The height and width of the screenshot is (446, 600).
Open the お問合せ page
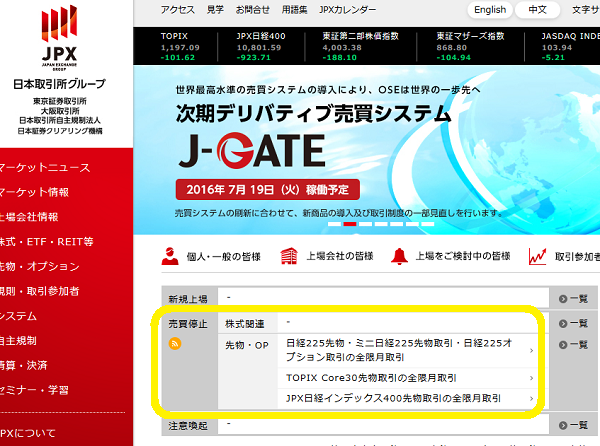pos(253,10)
